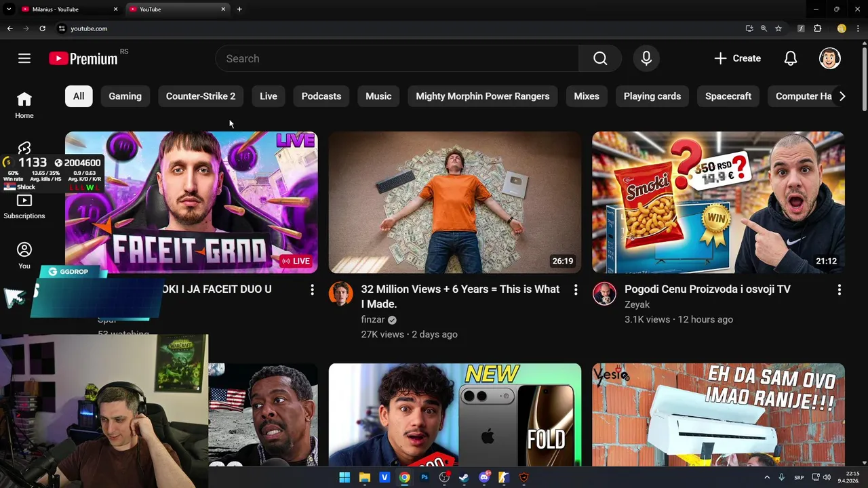Open options for the 32 Million Views video
This screenshot has height=488, width=868.
pyautogui.click(x=576, y=290)
